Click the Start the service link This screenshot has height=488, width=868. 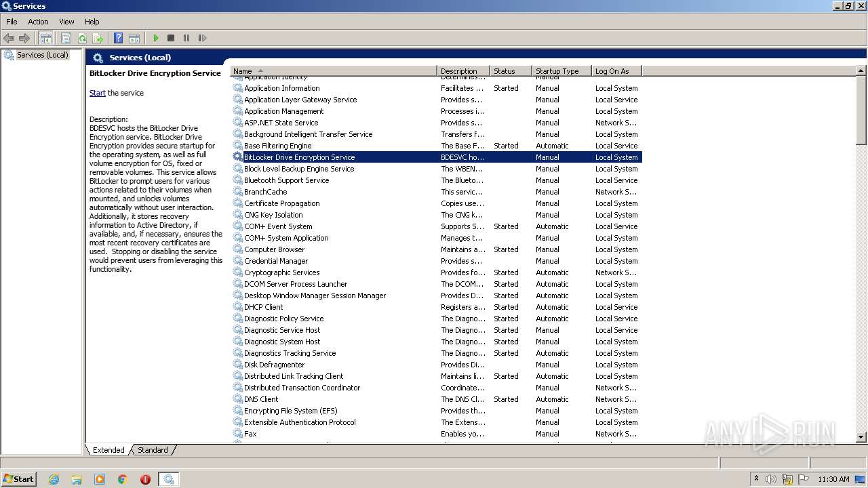98,93
